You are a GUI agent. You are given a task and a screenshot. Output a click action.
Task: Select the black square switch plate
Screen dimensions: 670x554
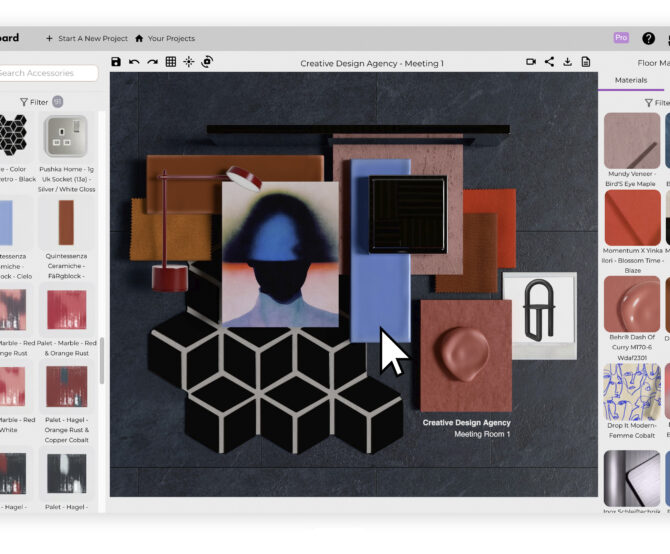(x=408, y=214)
